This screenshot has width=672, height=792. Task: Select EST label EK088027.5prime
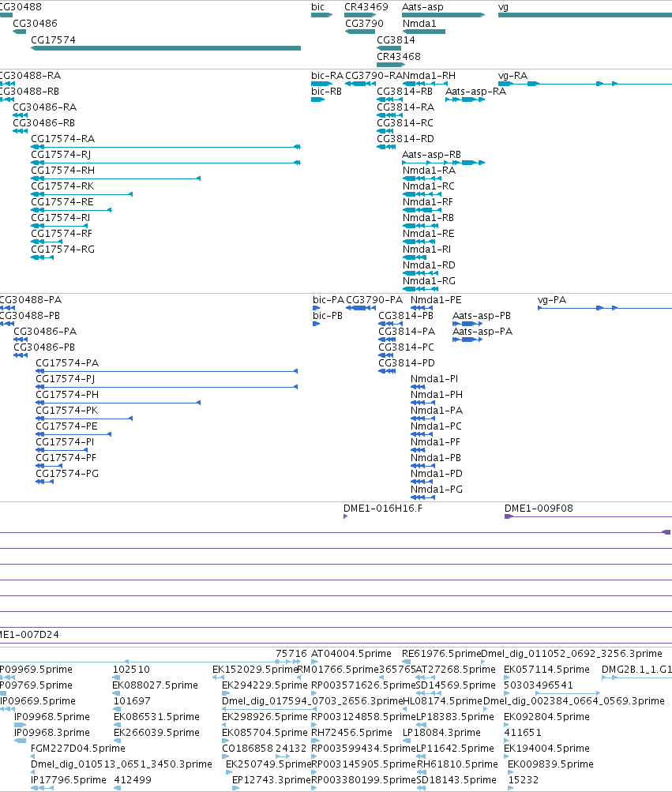click(x=155, y=685)
